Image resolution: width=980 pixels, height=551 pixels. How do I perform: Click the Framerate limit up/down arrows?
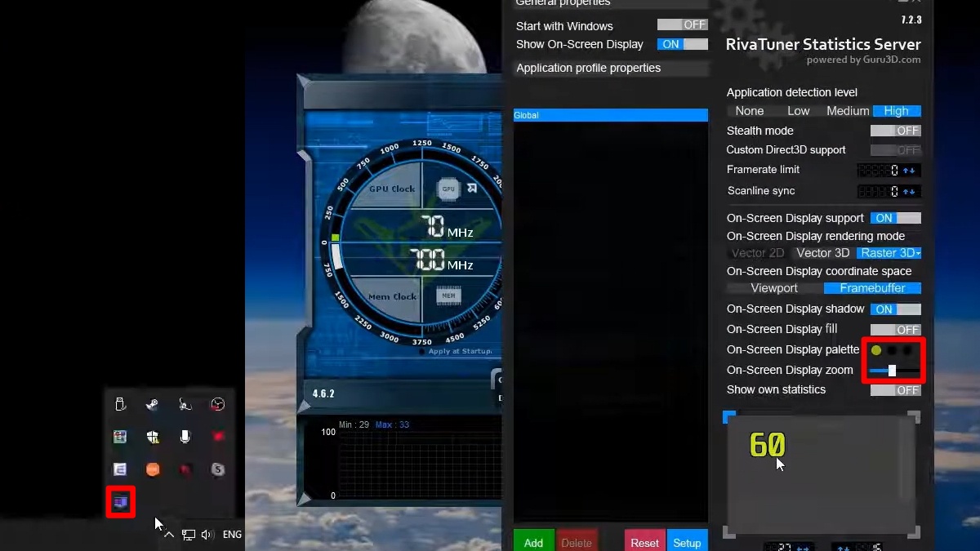click(x=910, y=170)
